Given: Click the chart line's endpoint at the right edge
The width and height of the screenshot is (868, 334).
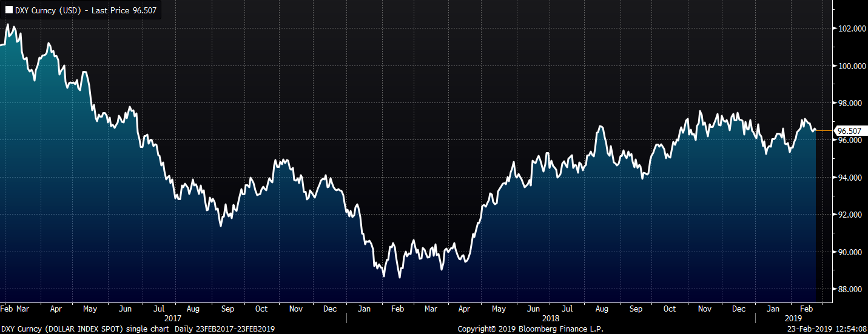Looking at the screenshot, I should coord(815,130).
